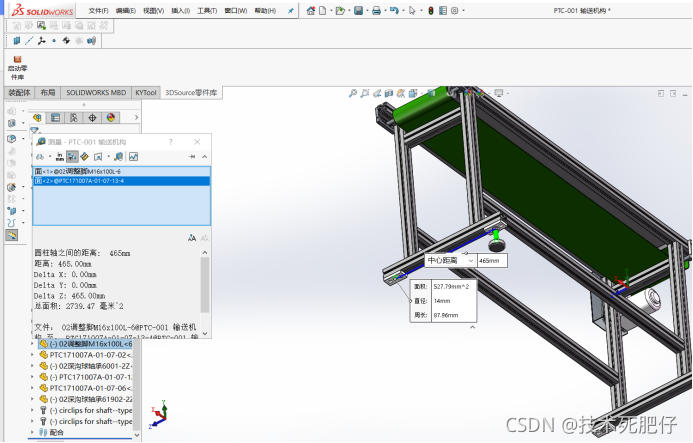The height and width of the screenshot is (443, 693).
Task: Click the Zoom to Fit icon
Action: (353, 93)
